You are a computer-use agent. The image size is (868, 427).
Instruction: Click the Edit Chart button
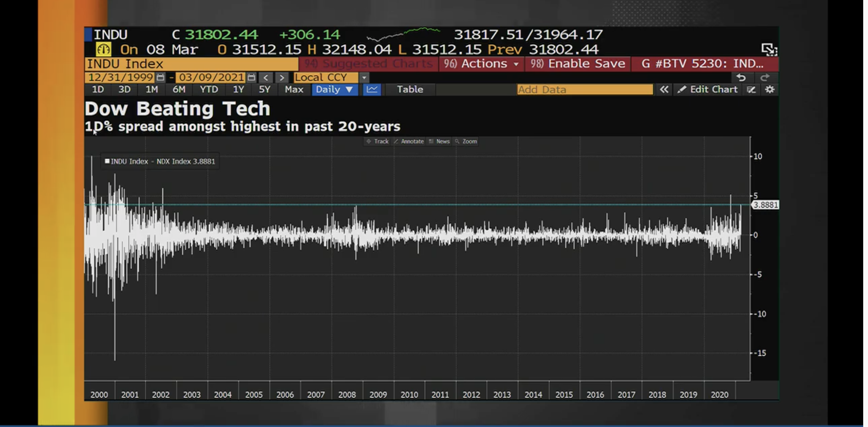(x=708, y=90)
